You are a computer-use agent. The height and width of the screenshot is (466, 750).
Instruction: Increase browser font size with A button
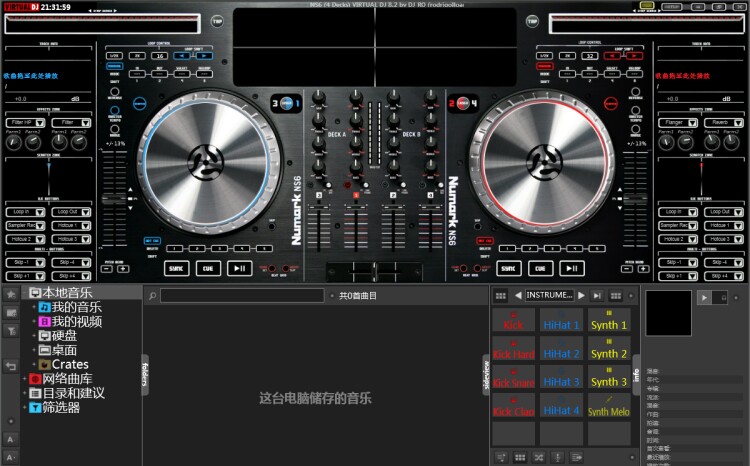pos(11,439)
